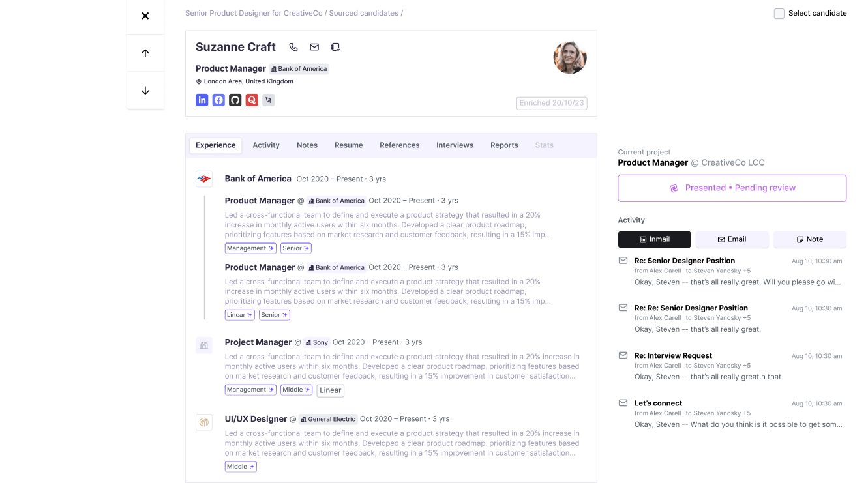Click the outlined Linear tag under Project Manager
Screen dimensions: 868x483
click(331, 390)
